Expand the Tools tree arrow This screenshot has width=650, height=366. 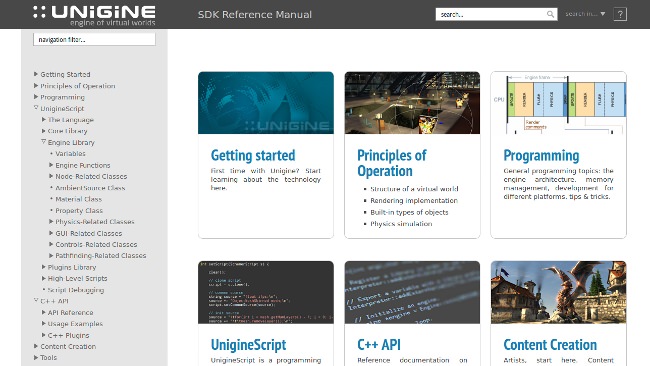pos(36,357)
